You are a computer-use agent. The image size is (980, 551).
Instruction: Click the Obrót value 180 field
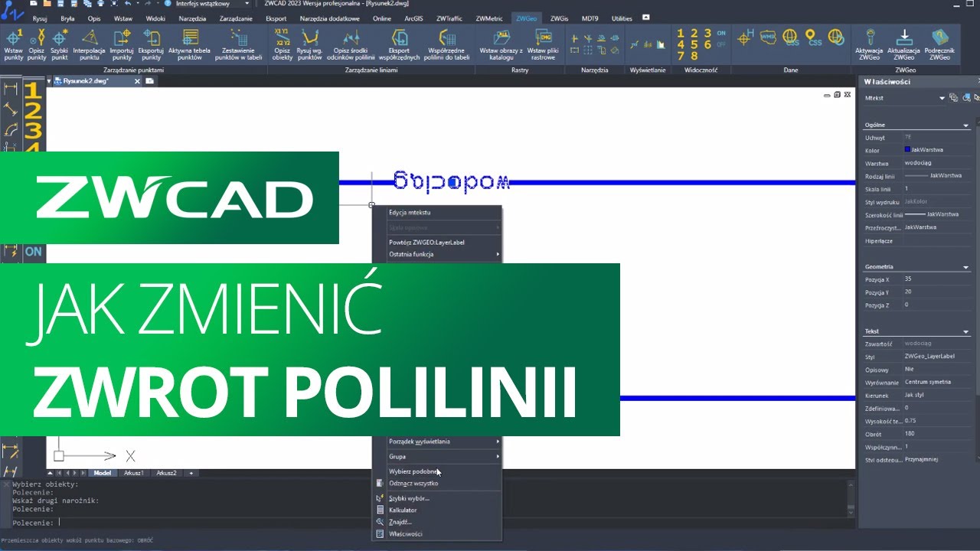click(936, 434)
